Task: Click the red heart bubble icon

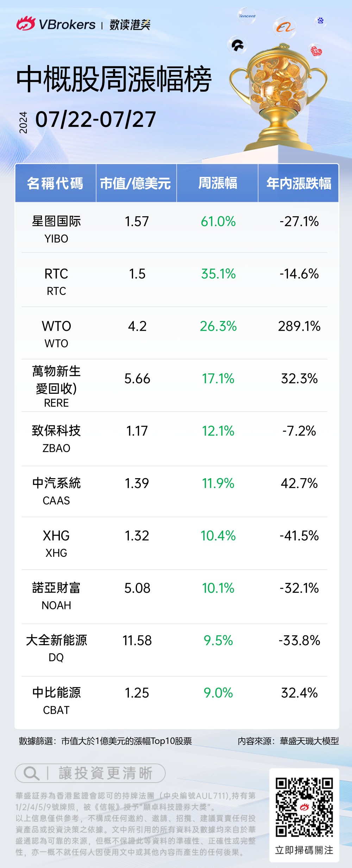Action: click(316, 51)
